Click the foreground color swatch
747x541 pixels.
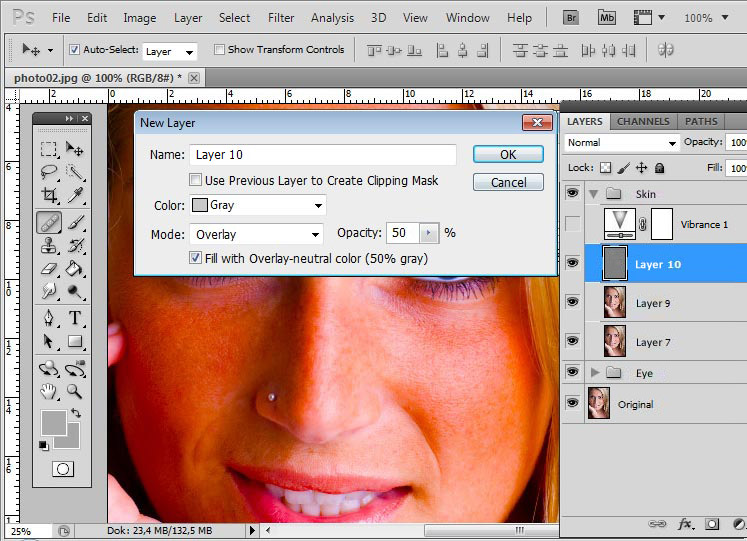54,422
